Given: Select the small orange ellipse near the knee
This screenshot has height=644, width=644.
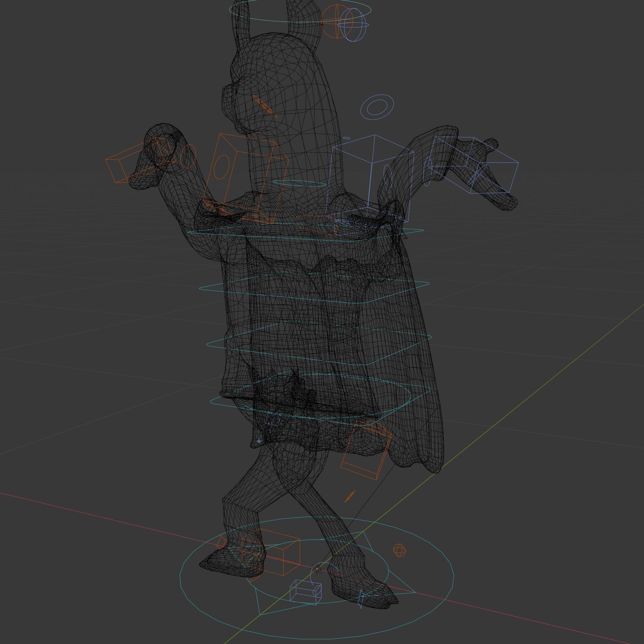Looking at the screenshot, I should pos(350,496).
